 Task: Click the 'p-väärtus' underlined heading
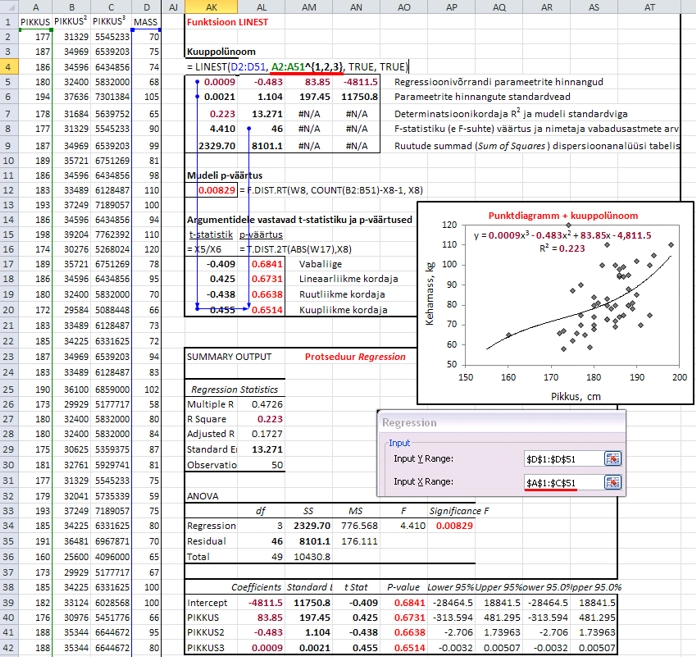261,234
